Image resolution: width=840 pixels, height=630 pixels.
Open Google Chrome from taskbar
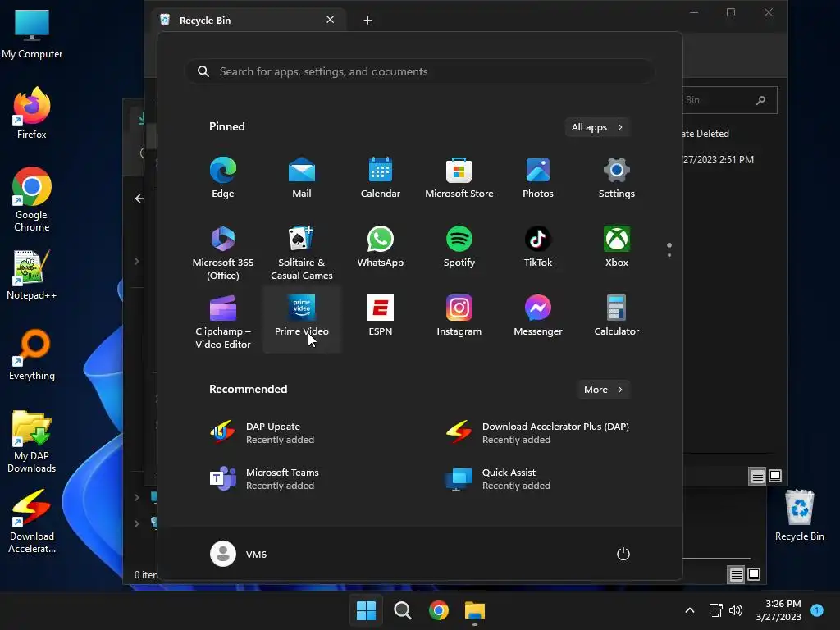[439, 610]
